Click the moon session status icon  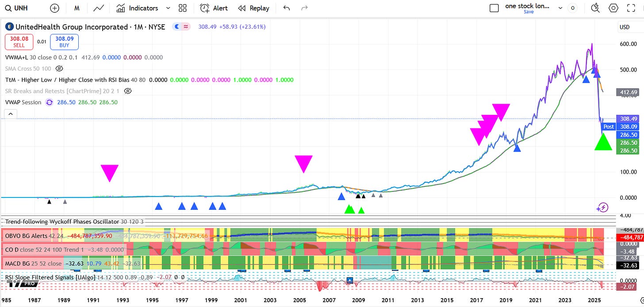(177, 27)
